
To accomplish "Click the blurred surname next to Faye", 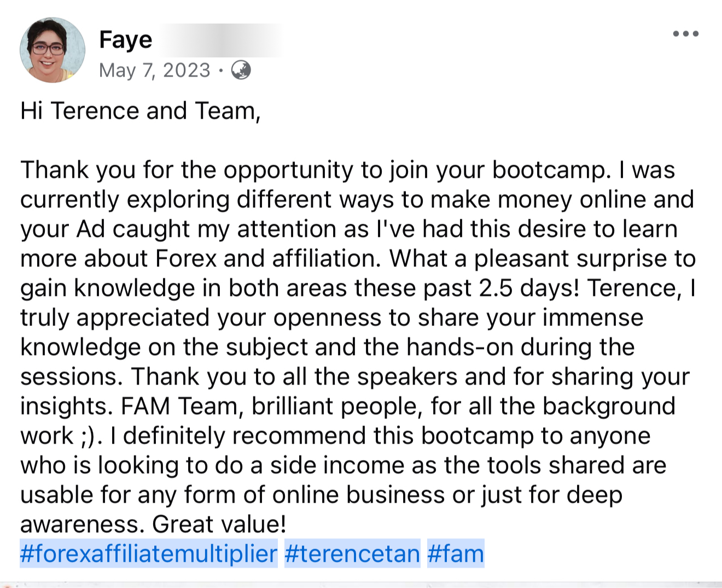I will coord(222,40).
